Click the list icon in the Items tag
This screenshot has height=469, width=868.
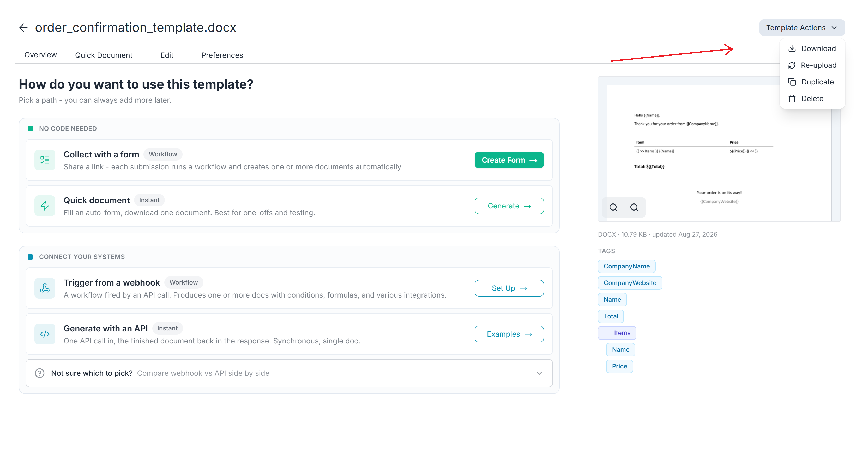(607, 333)
